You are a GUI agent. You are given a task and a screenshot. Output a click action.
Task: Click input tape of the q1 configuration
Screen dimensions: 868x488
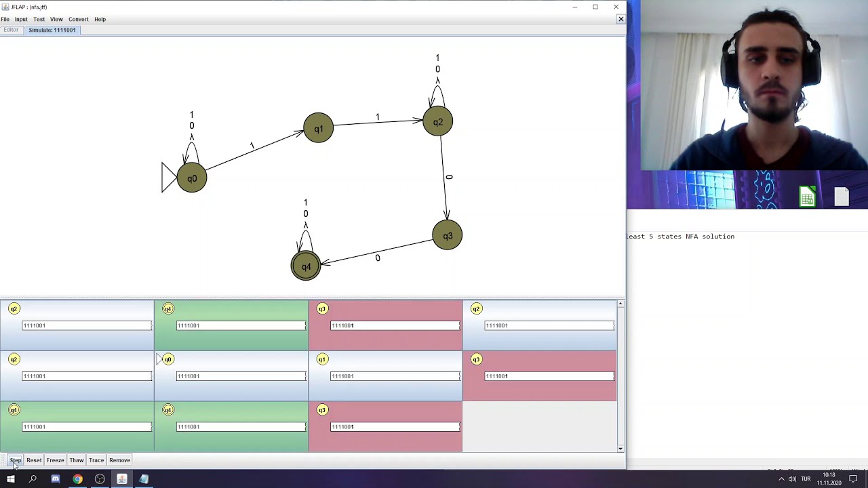(x=395, y=376)
